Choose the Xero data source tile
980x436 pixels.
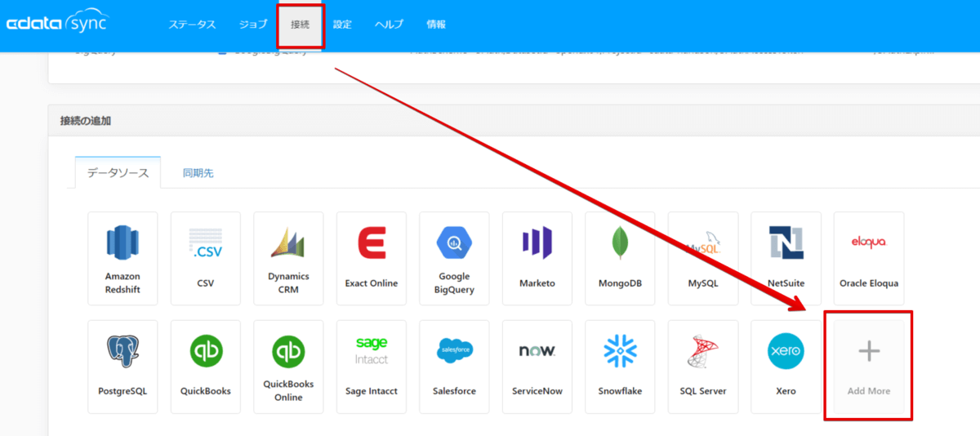pos(786,367)
